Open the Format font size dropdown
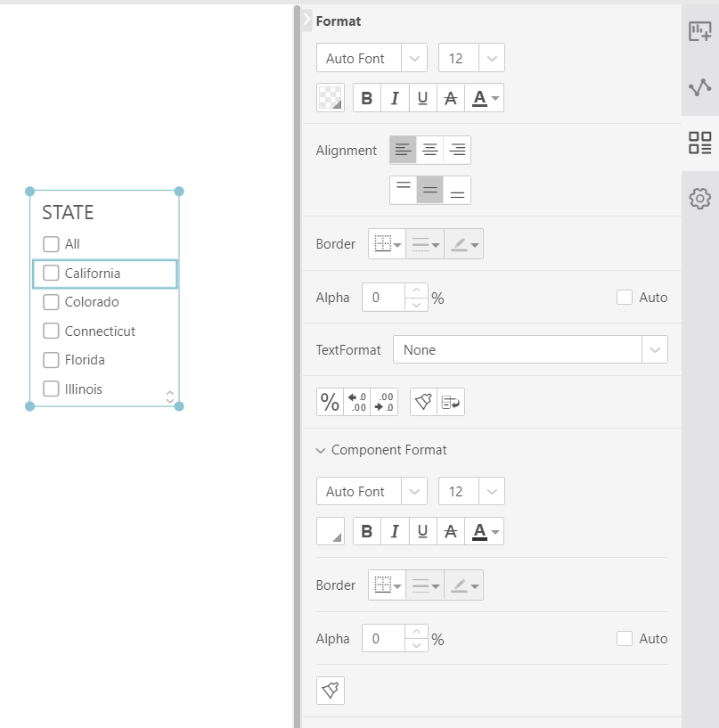719x728 pixels. click(x=492, y=59)
